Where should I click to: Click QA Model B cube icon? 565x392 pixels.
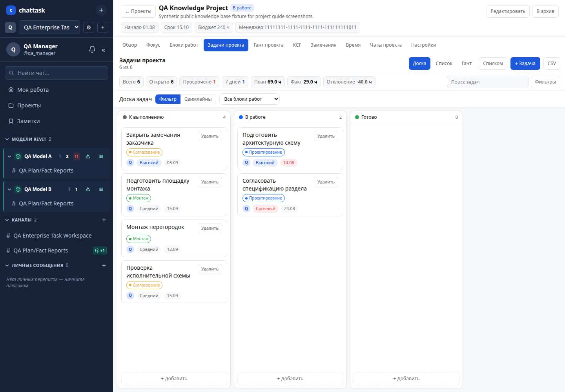[x=18, y=189]
